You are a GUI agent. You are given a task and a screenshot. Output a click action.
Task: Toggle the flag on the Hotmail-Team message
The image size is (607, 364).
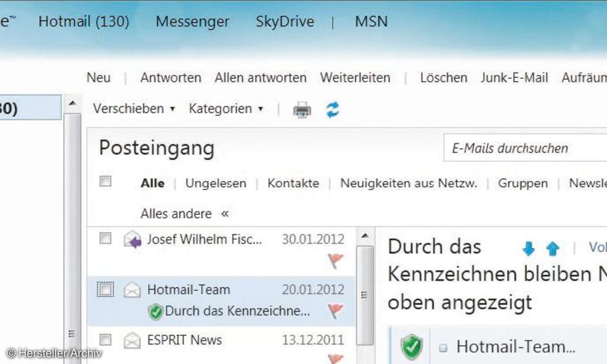335,311
